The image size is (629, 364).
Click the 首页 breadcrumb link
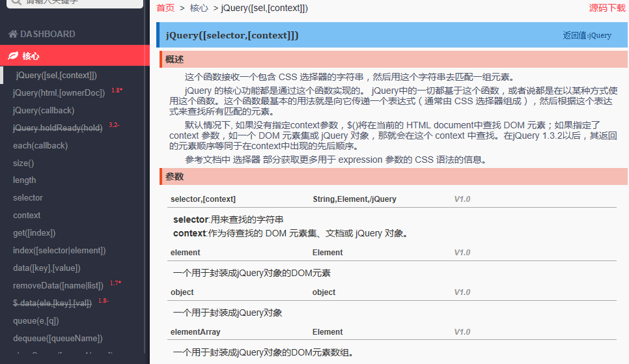pos(165,8)
